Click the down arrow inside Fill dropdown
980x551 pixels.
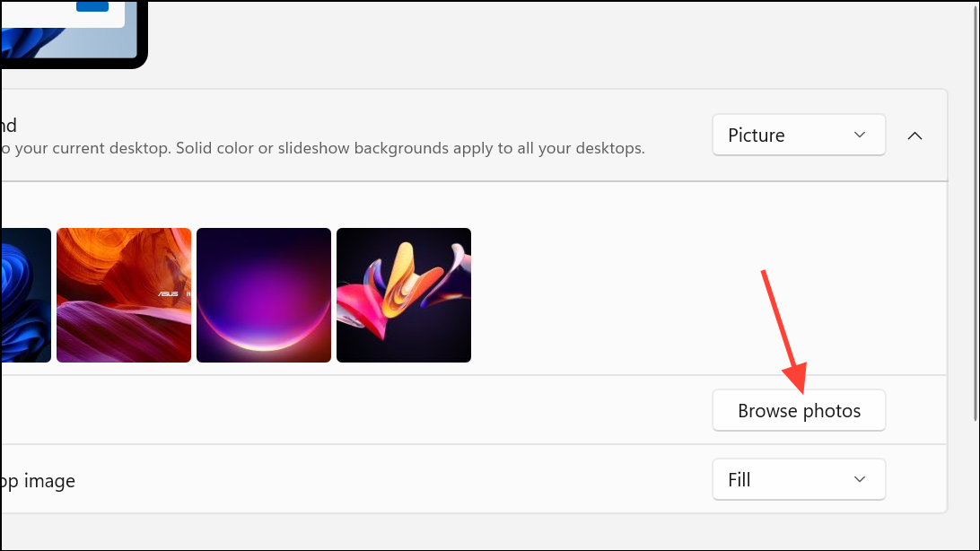point(860,479)
